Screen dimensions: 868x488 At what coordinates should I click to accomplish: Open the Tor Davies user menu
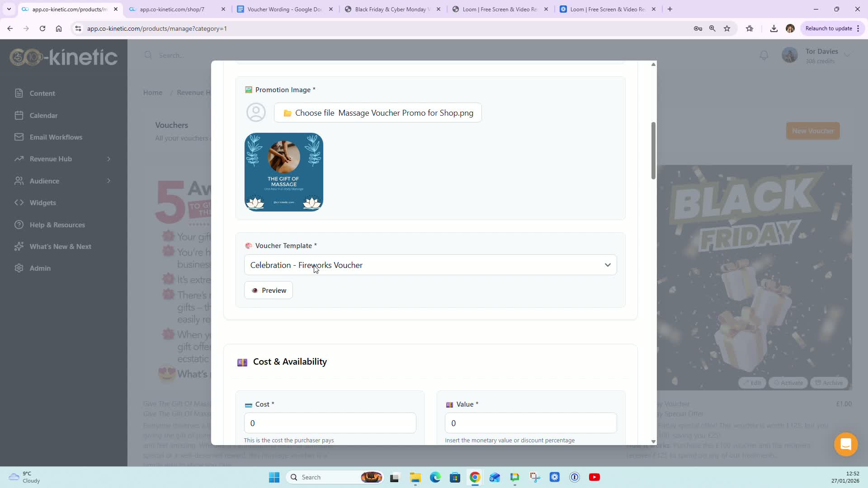click(816, 56)
